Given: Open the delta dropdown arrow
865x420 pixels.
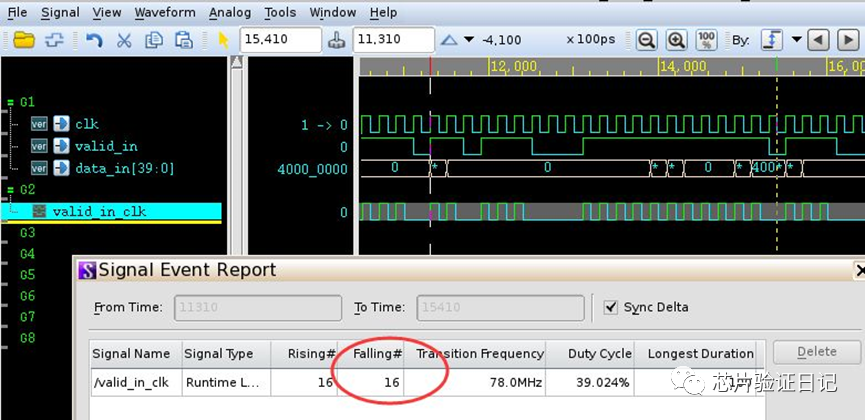Looking at the screenshot, I should [x=469, y=40].
